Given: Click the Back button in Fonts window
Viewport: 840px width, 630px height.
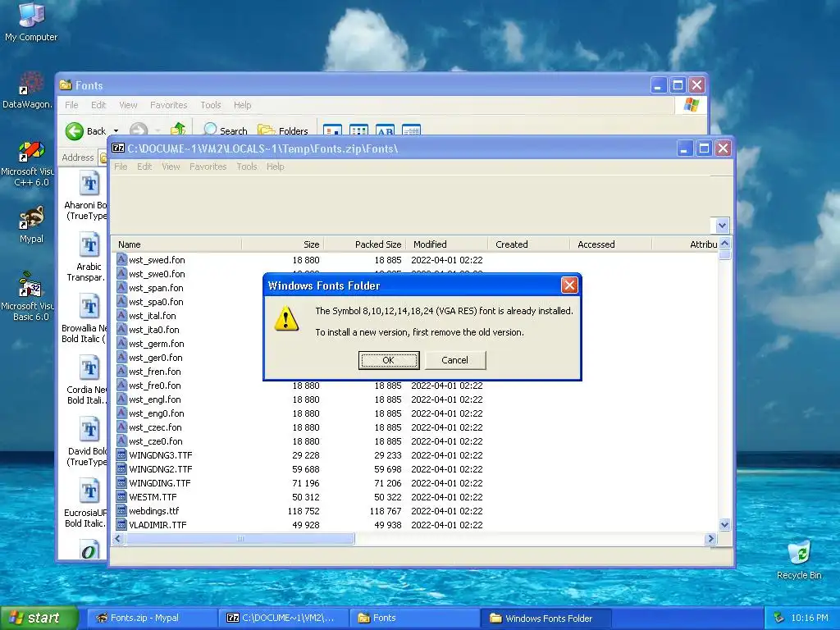Looking at the screenshot, I should [x=86, y=130].
